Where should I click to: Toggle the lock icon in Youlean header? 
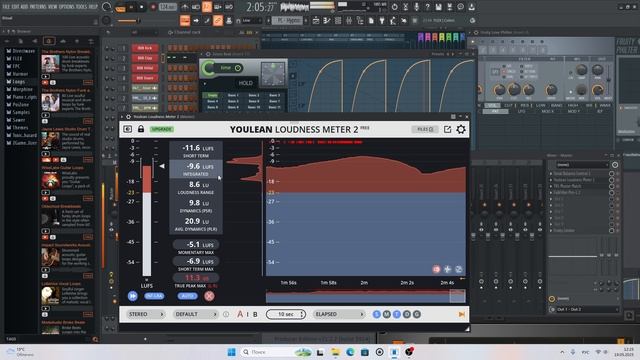(x=141, y=129)
